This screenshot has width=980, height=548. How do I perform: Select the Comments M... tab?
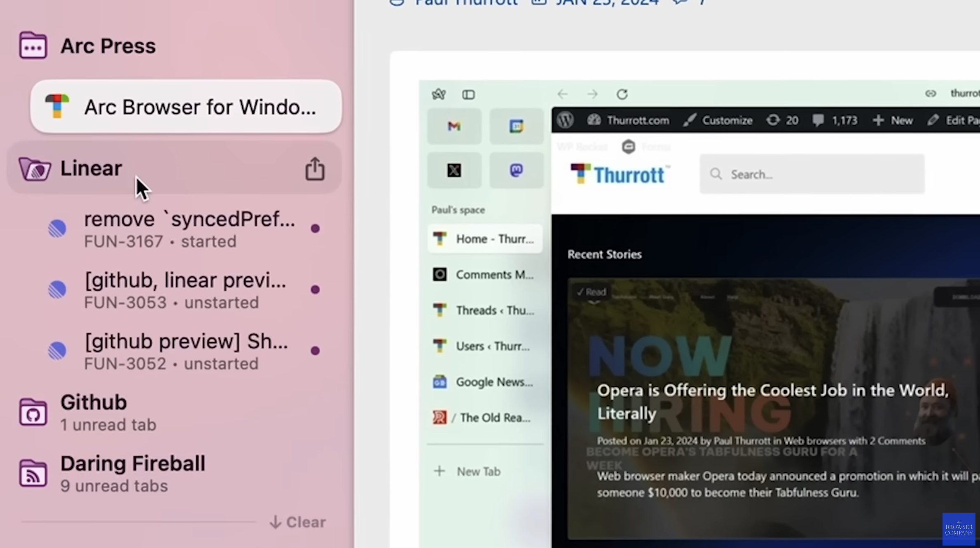[485, 275]
